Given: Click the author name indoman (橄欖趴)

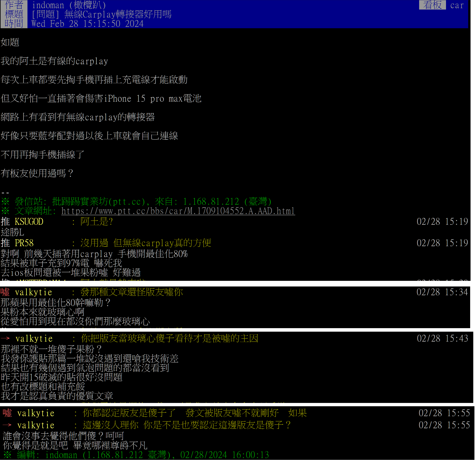Looking at the screenshot, I should click(x=69, y=5).
